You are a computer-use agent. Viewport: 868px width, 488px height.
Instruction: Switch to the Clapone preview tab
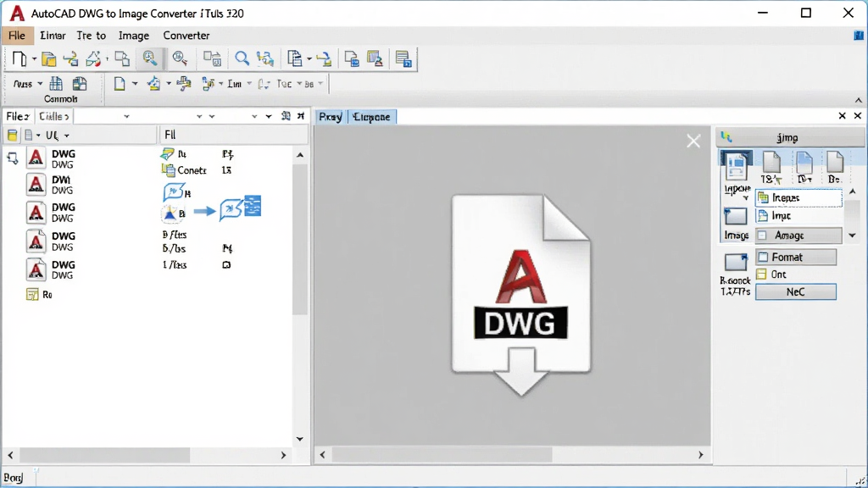click(371, 117)
